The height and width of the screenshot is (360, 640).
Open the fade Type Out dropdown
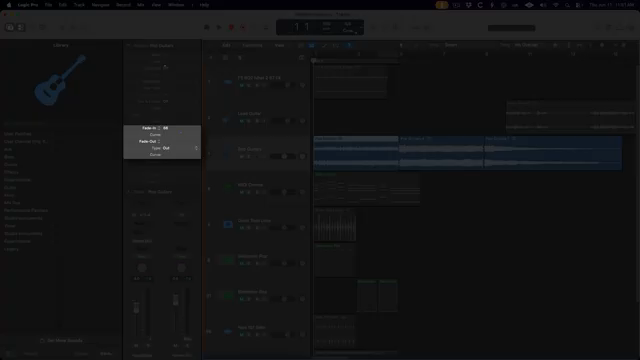coord(180,148)
